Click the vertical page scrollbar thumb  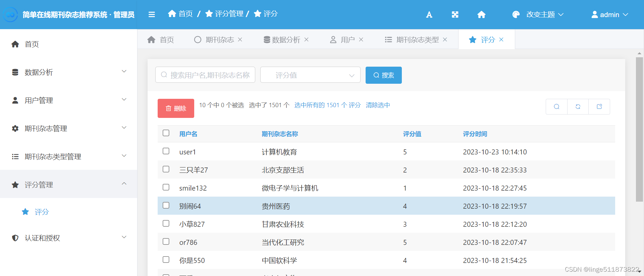point(639,129)
